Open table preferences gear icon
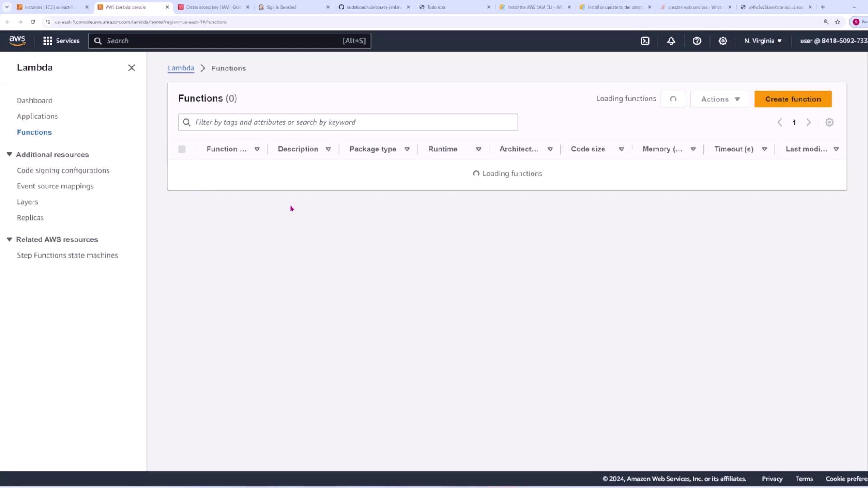868x488 pixels. (x=829, y=122)
